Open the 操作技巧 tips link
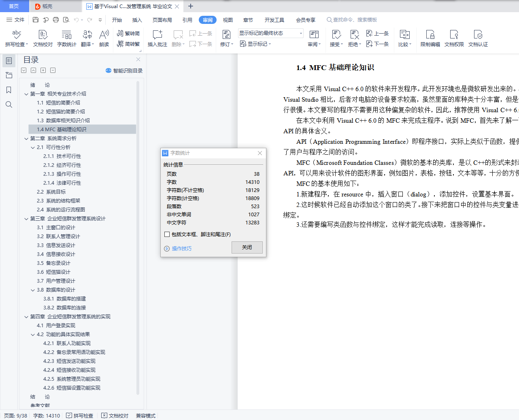 tap(182, 248)
